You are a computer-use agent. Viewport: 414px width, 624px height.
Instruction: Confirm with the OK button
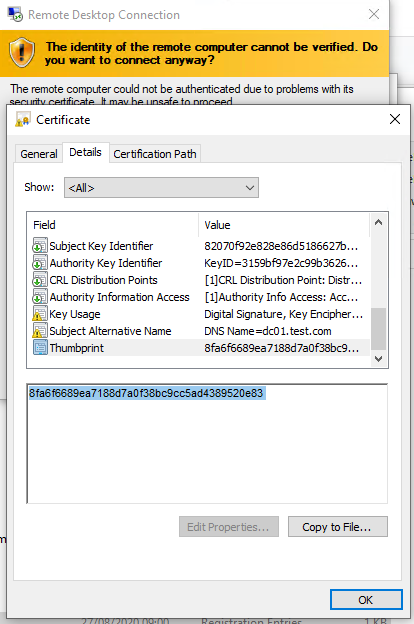366,600
